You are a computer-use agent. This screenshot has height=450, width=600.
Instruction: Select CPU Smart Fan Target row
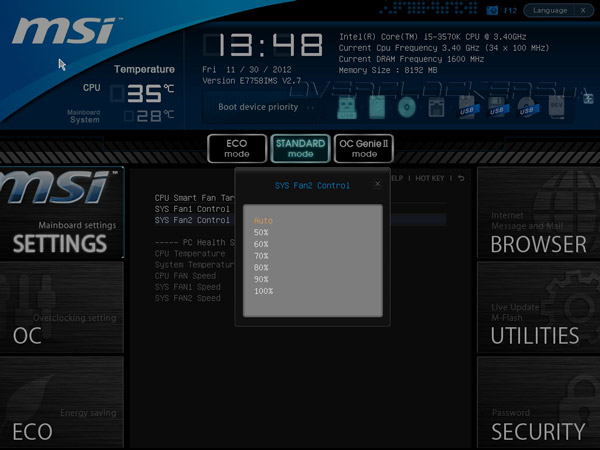[194, 198]
